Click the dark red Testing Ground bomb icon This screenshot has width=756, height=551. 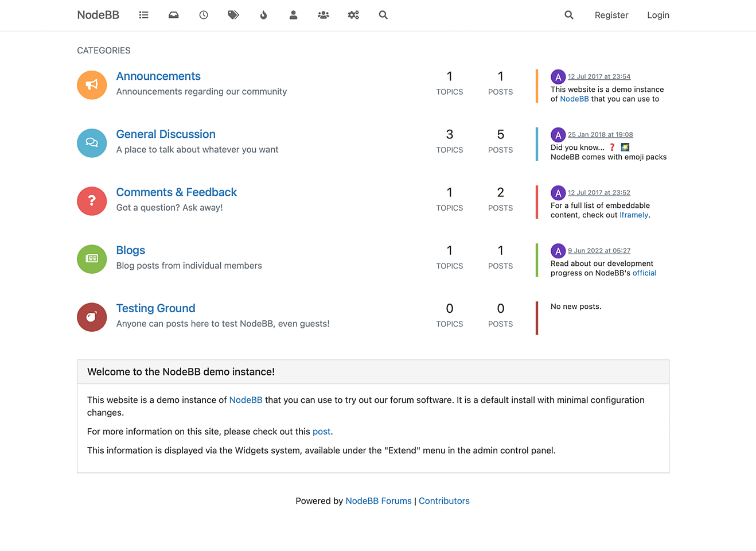point(92,317)
